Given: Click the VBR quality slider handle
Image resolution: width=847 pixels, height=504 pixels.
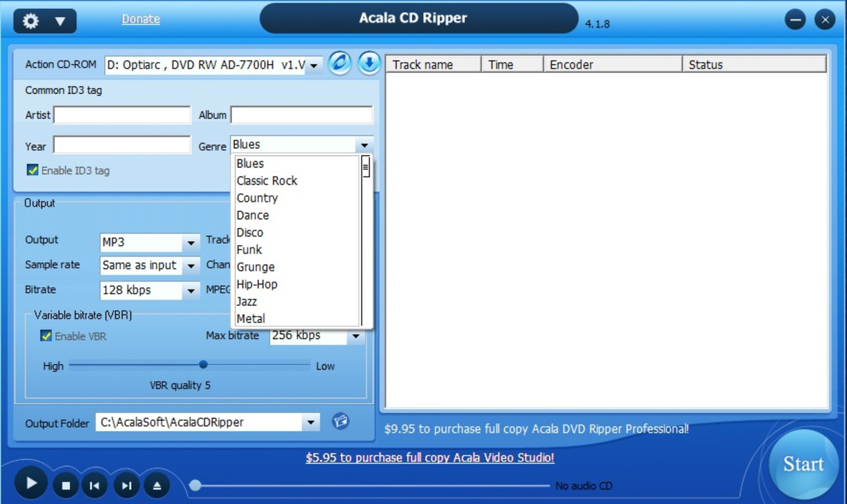Looking at the screenshot, I should pyautogui.click(x=203, y=364).
